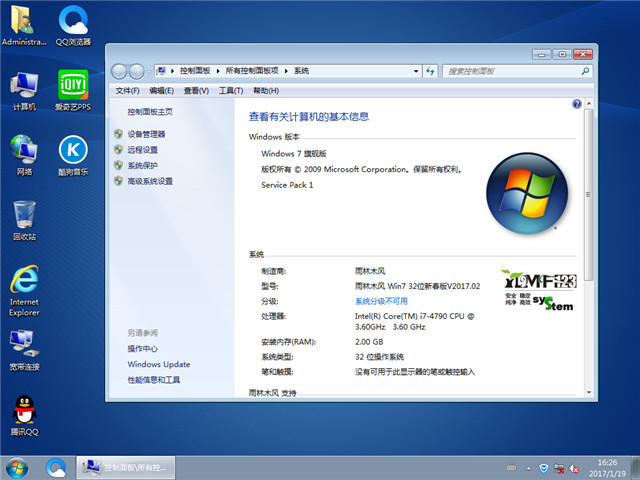Click the 所有控制面板项 breadcrumb
This screenshot has height=480, width=640.
(252, 71)
